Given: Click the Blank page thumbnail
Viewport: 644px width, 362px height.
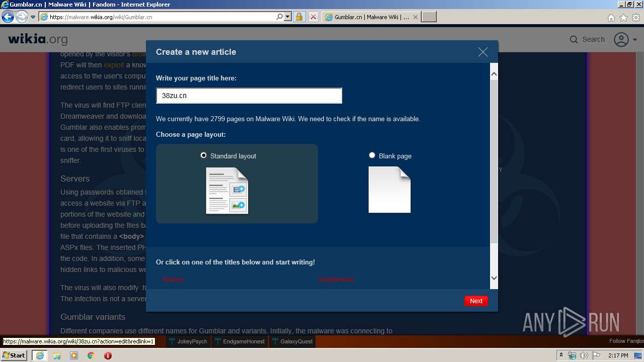Looking at the screenshot, I should [389, 190].
